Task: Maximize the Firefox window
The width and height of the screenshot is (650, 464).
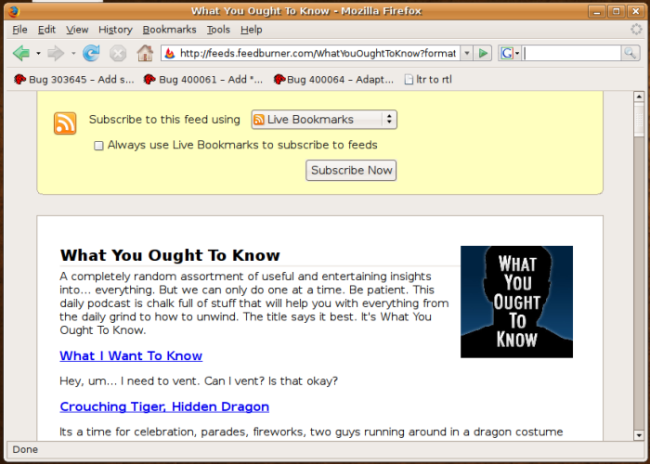Action: click(616, 12)
